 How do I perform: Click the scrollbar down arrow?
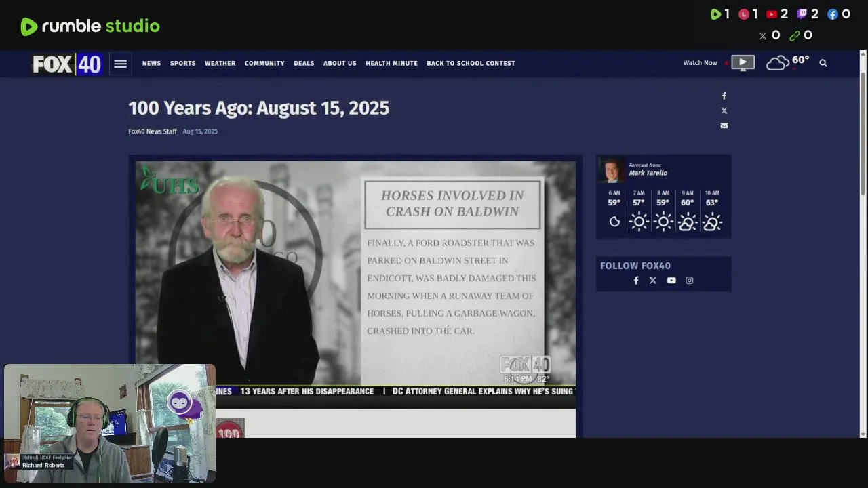click(863, 434)
